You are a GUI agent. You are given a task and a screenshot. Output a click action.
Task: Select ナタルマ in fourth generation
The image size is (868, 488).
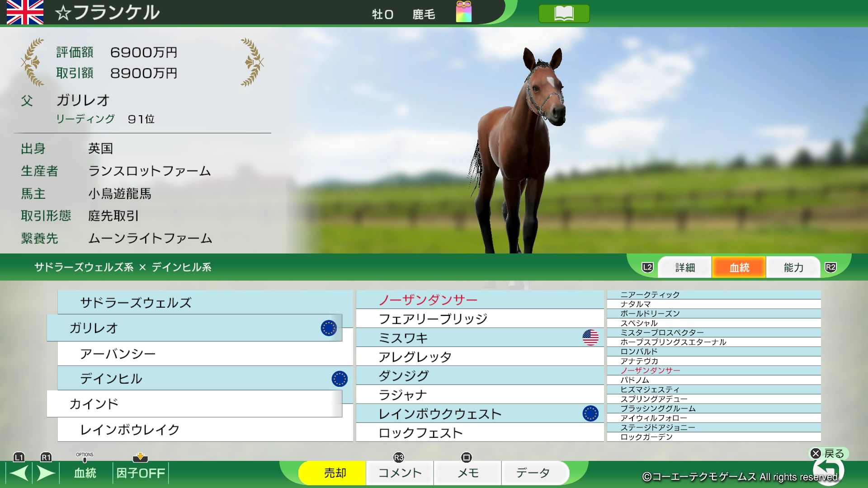[x=714, y=304]
